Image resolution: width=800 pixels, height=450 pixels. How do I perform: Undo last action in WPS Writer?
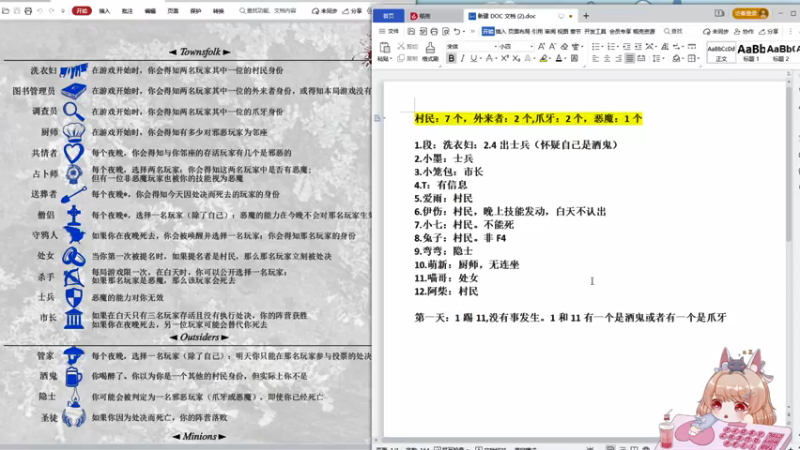pyautogui.click(x=457, y=32)
